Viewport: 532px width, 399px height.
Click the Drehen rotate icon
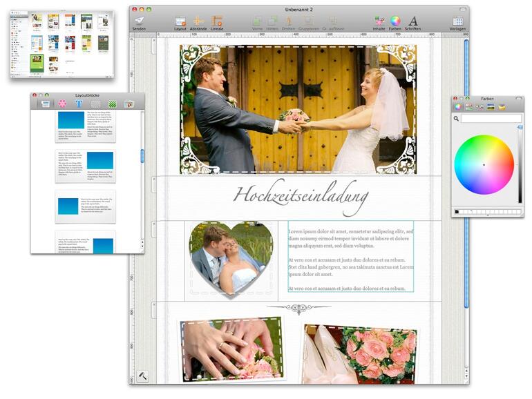point(288,21)
